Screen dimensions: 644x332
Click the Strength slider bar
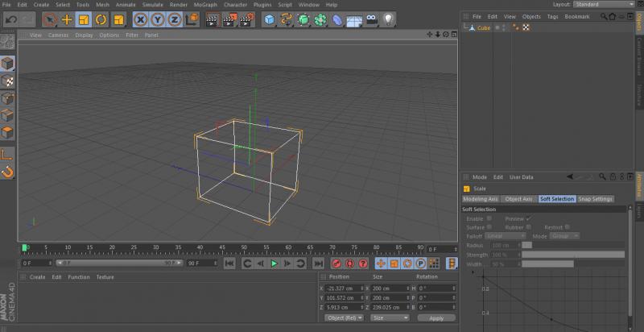(x=572, y=255)
